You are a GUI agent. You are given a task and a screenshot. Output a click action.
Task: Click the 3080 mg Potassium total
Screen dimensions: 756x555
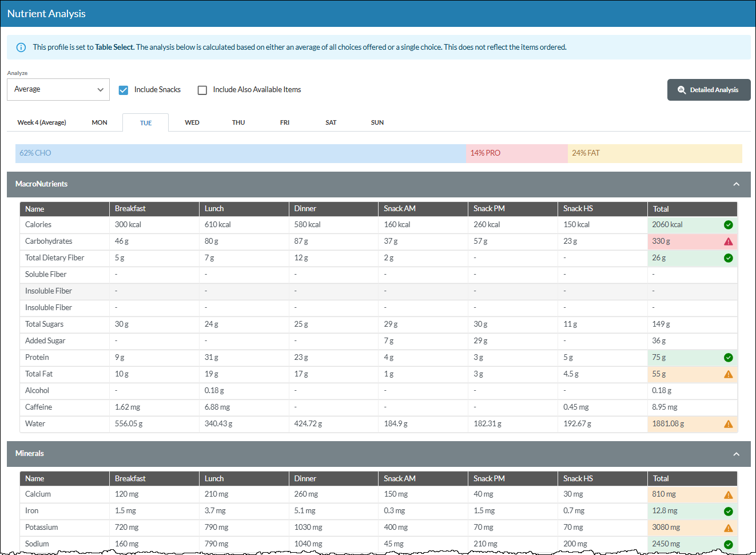pyautogui.click(x=666, y=528)
